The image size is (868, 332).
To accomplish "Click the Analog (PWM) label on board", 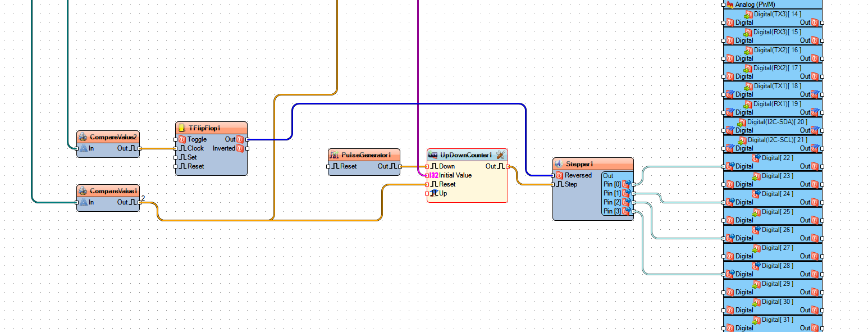I will [x=755, y=4].
